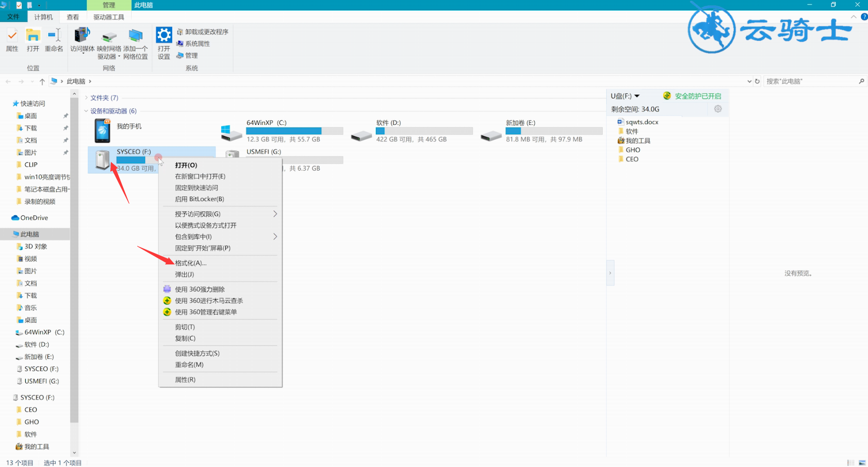
Task: Click Uninstall or change a program (卸载或更改程序)
Action: [x=203, y=32]
